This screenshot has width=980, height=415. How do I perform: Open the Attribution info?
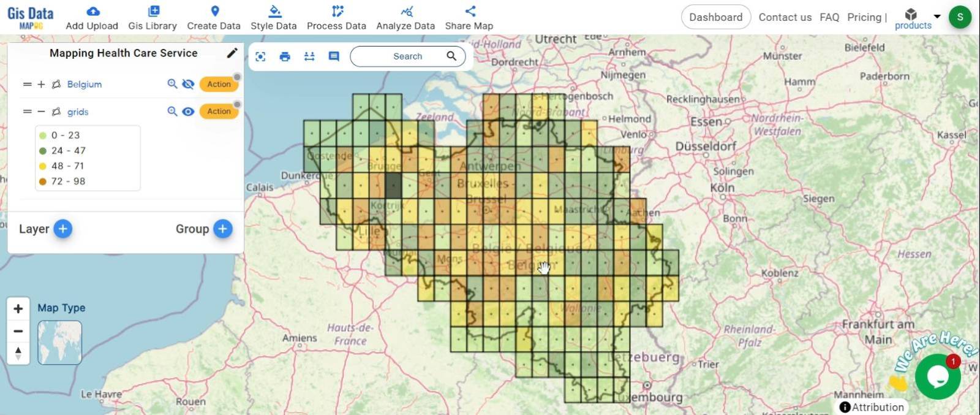[x=872, y=407]
